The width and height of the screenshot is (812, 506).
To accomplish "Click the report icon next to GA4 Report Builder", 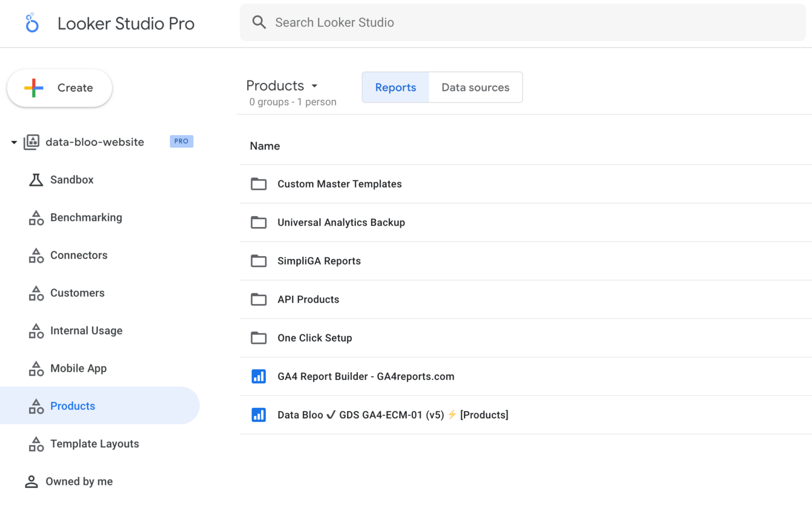I will [x=259, y=376].
